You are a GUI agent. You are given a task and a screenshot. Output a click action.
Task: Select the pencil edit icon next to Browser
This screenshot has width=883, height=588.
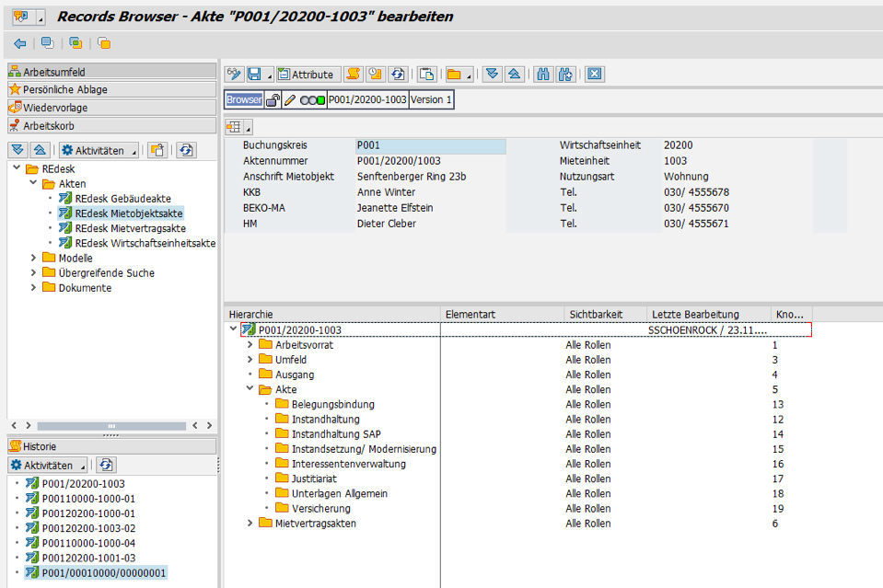point(289,100)
